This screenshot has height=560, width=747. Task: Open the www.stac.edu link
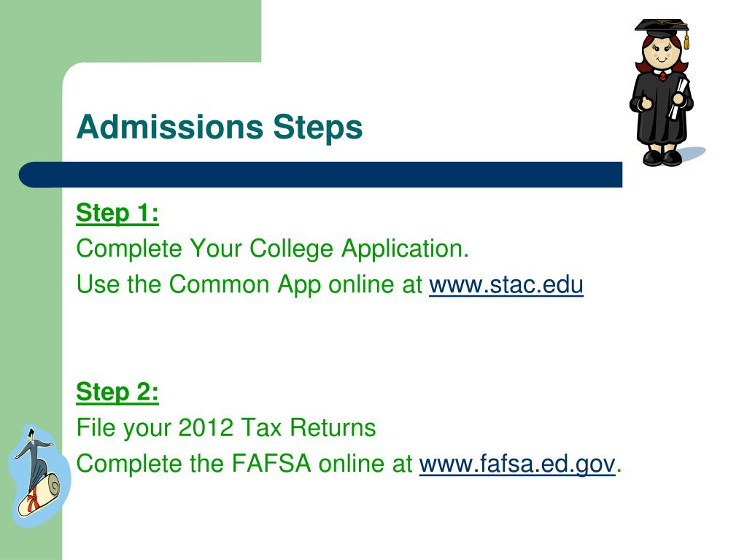[x=506, y=285]
